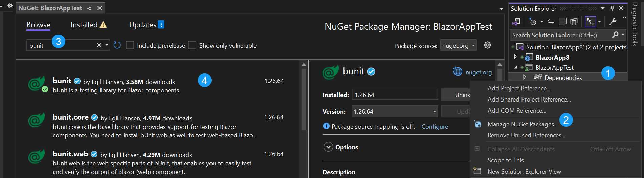This screenshot has height=178, width=644.
Task: Click bunit.web package icon in list
Action: pos(37,157)
